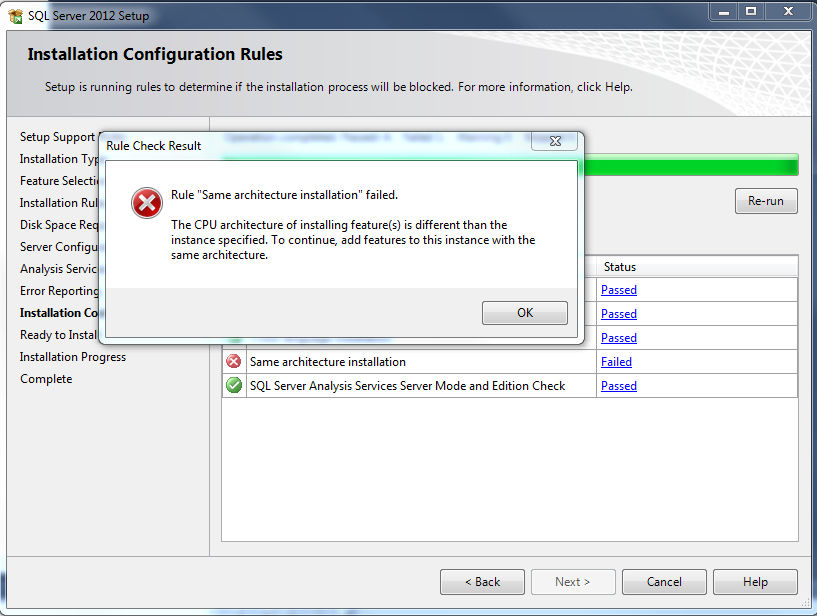Open Passed link for Analysis Services check

[x=619, y=386]
